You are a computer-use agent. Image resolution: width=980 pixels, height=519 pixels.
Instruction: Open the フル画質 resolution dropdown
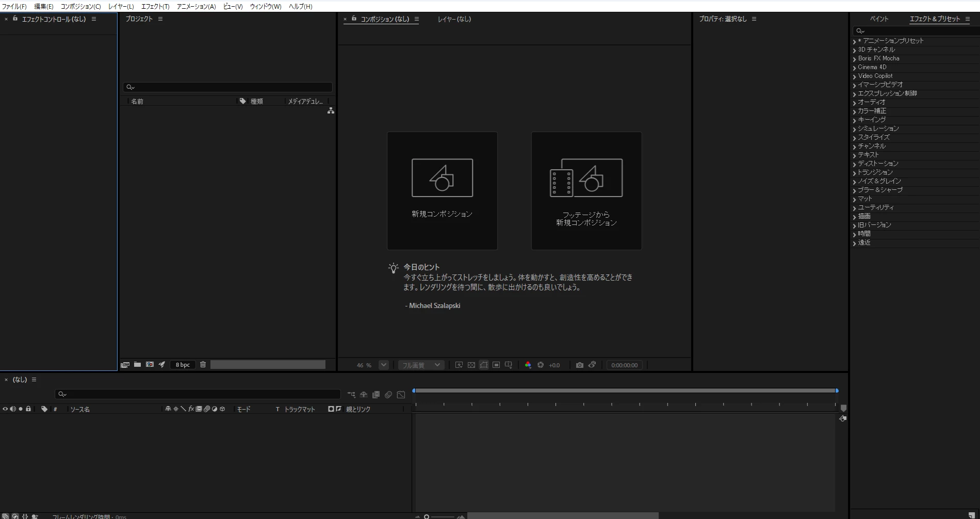(421, 365)
